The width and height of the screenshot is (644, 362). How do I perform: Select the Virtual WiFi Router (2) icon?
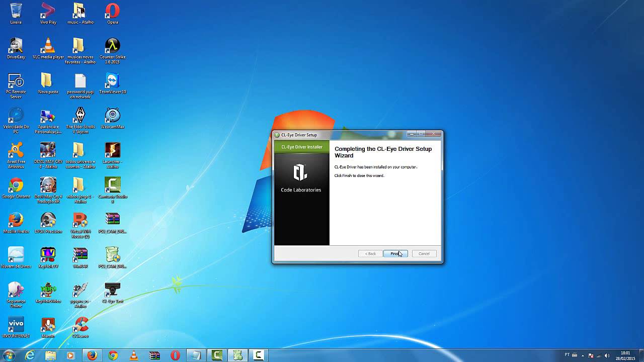click(x=80, y=225)
